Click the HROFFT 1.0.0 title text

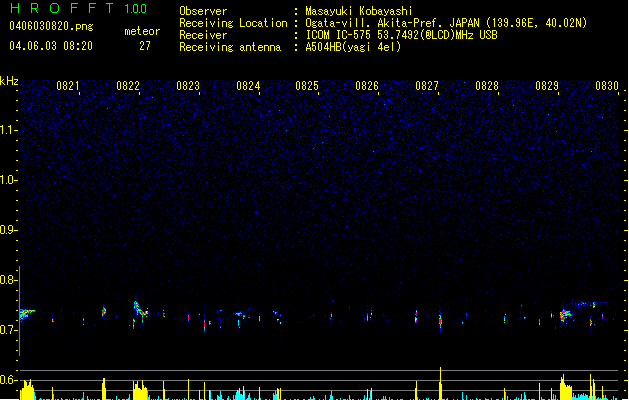click(78, 8)
